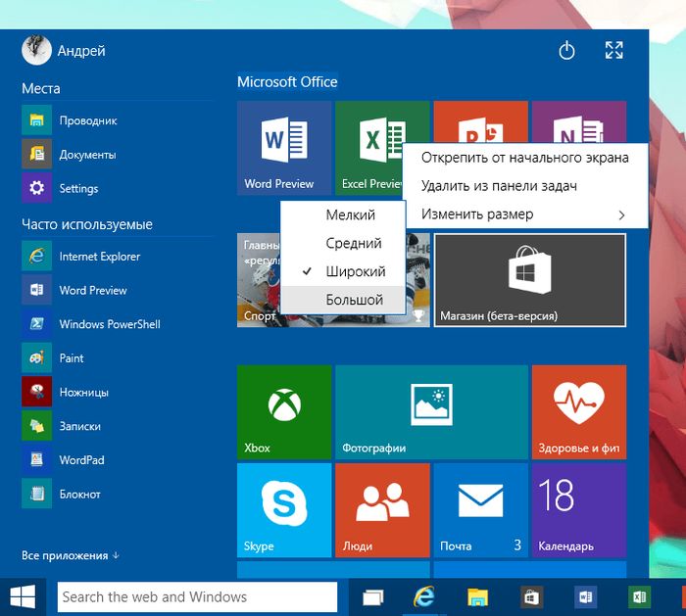Expand Изменить размер submenu
The width and height of the screenshot is (686, 616).
[x=525, y=214]
